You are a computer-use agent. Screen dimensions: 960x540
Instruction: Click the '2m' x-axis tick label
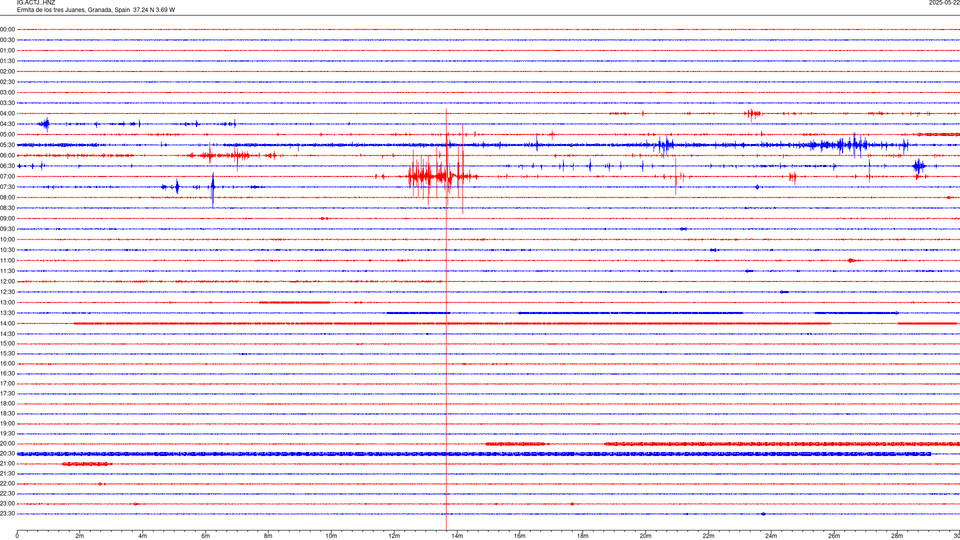pyautogui.click(x=80, y=536)
